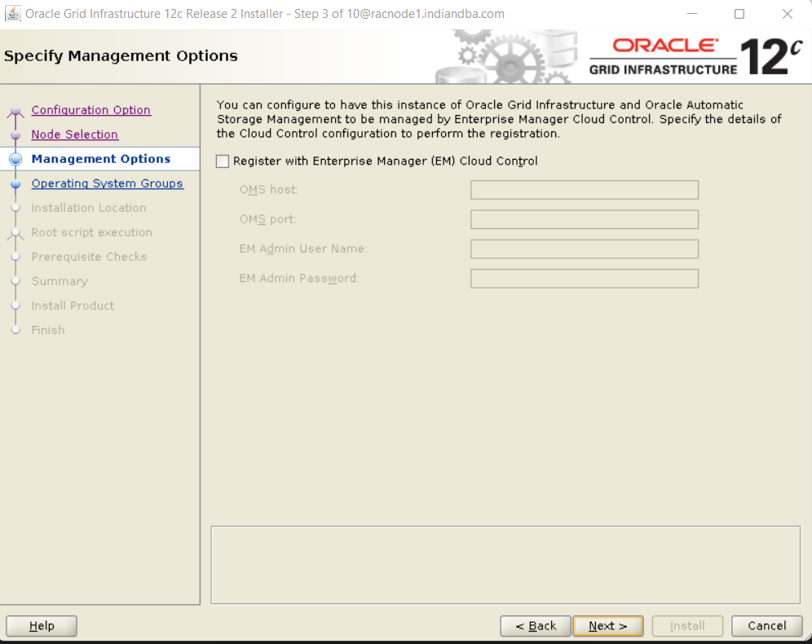812x644 pixels.
Task: Jump to Operating System Groups step
Action: [107, 183]
